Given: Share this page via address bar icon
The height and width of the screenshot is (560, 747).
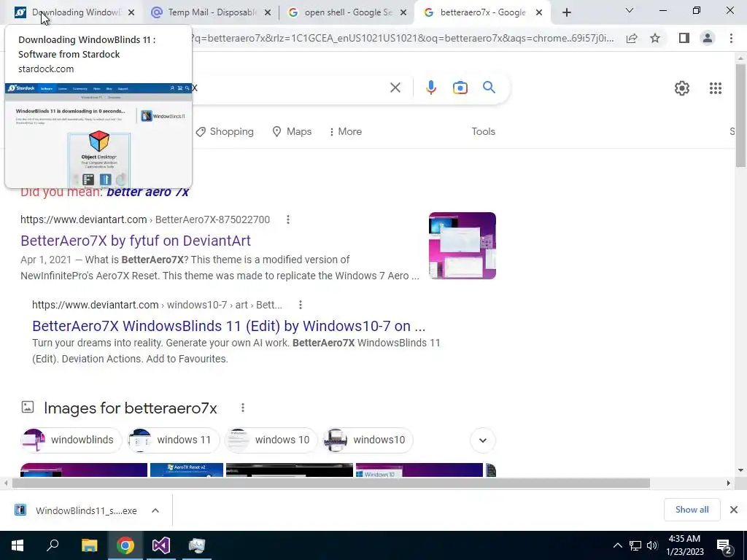Looking at the screenshot, I should (x=632, y=38).
